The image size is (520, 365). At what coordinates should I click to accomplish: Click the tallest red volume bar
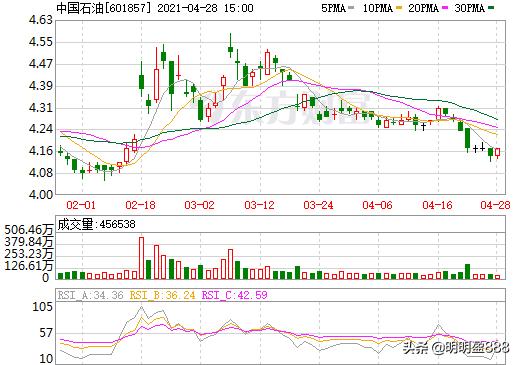pyautogui.click(x=141, y=258)
